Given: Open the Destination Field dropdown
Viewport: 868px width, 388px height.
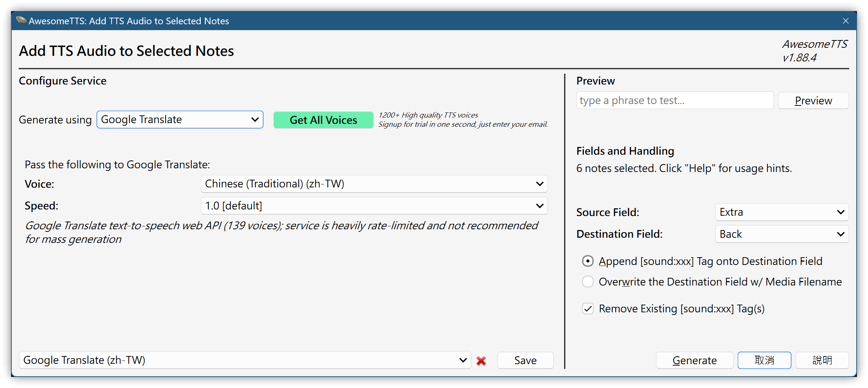Looking at the screenshot, I should tap(782, 234).
